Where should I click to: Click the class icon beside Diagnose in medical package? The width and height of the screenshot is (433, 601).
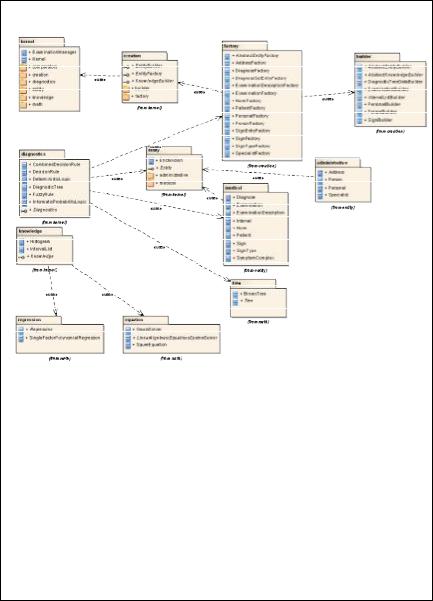click(x=228, y=197)
